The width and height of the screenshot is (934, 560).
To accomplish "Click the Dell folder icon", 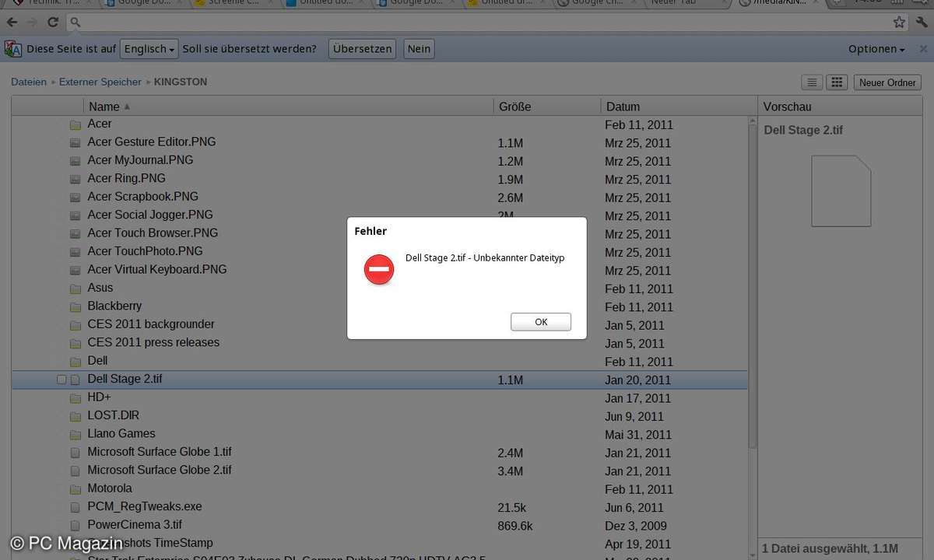I will pos(75,362).
